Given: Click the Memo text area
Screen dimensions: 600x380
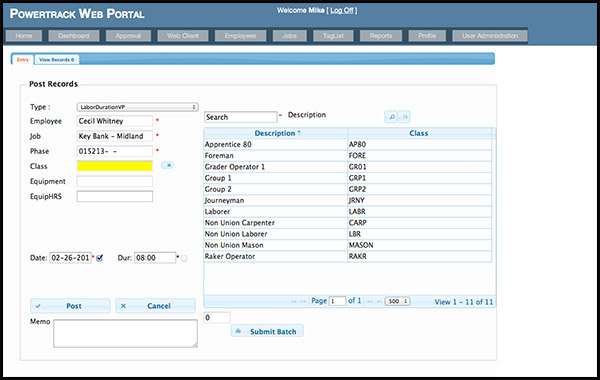Looking at the screenshot, I should pyautogui.click(x=126, y=334).
